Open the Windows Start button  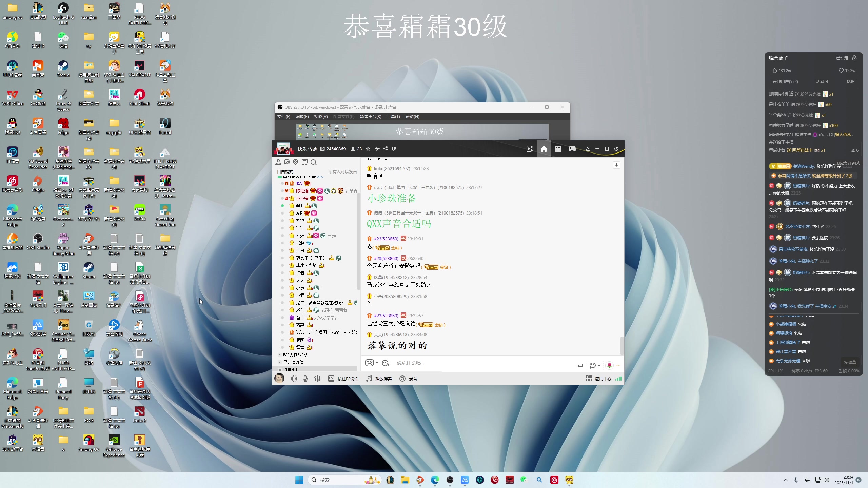tap(299, 480)
